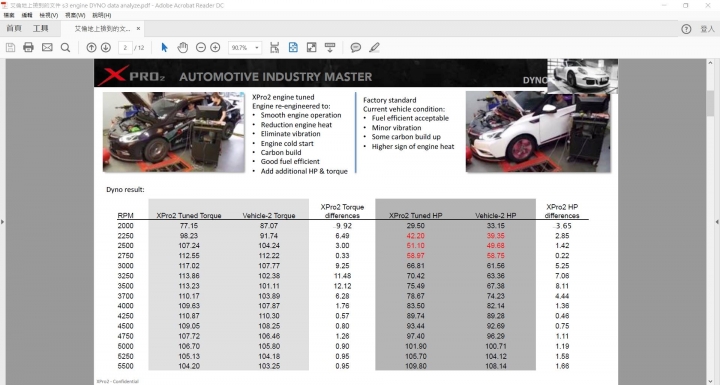Screen dimensions: 720x385
Task: Expand the left navigation pane arrow
Action: 2,222
